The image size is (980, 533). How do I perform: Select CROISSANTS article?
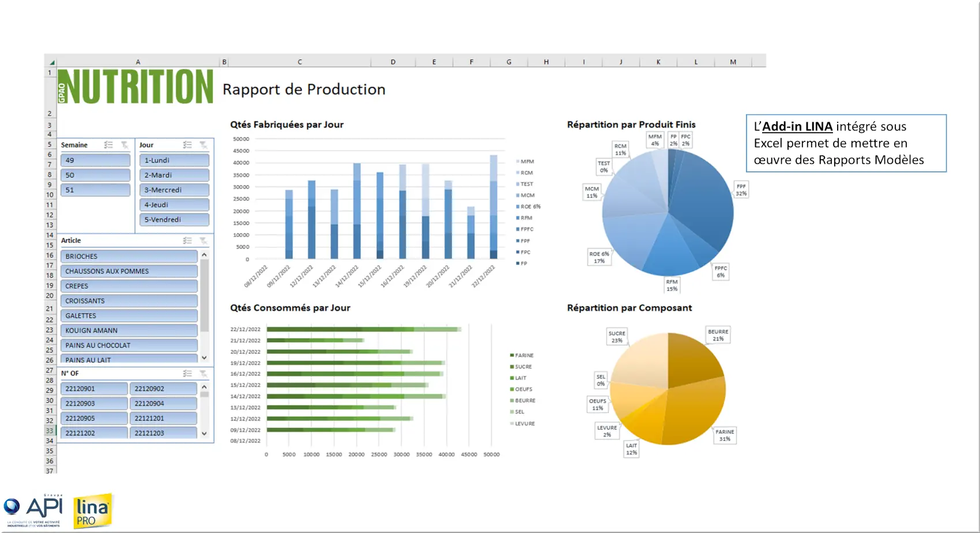(129, 301)
